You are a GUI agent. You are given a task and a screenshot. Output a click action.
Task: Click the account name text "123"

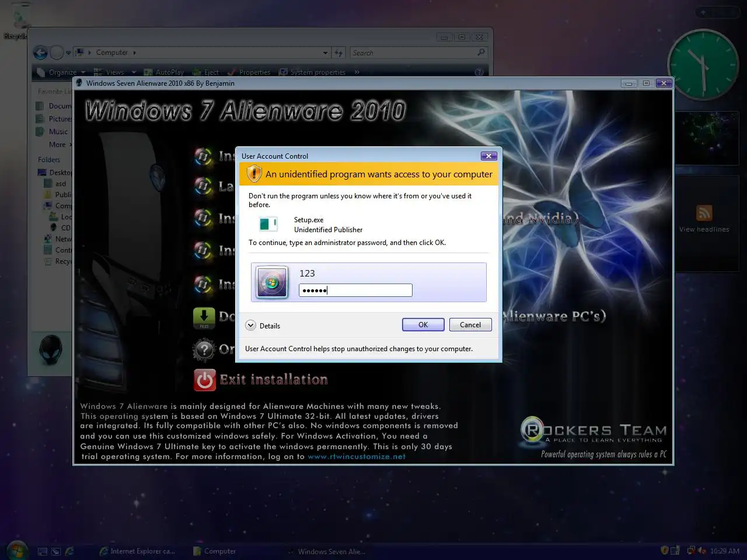coord(307,274)
